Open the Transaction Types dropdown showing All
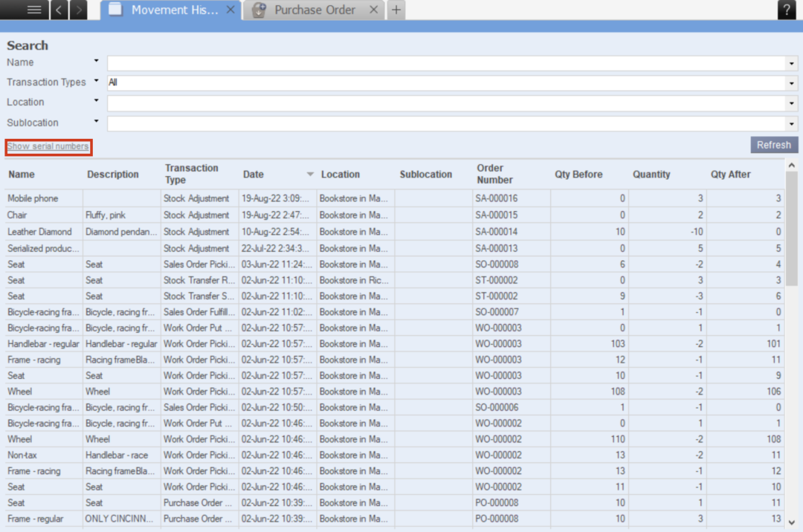 click(790, 82)
